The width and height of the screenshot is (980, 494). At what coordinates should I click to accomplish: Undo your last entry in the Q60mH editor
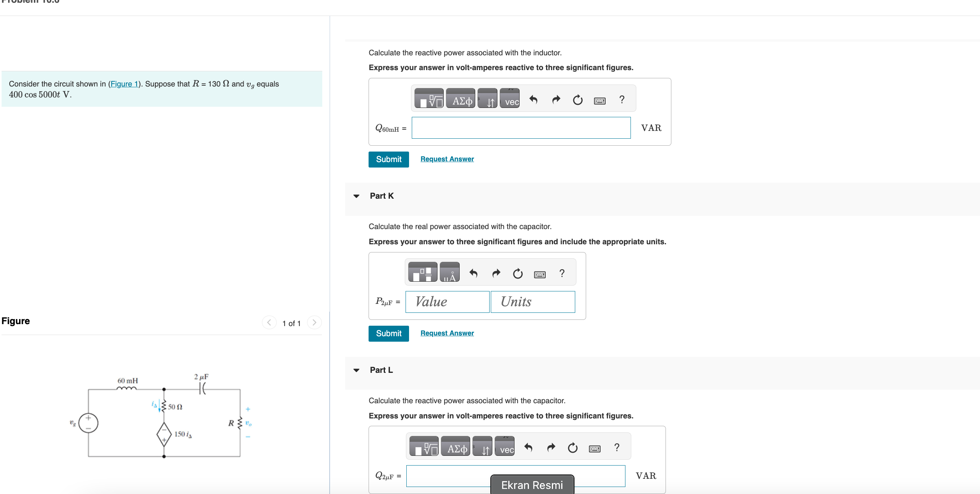pyautogui.click(x=534, y=99)
